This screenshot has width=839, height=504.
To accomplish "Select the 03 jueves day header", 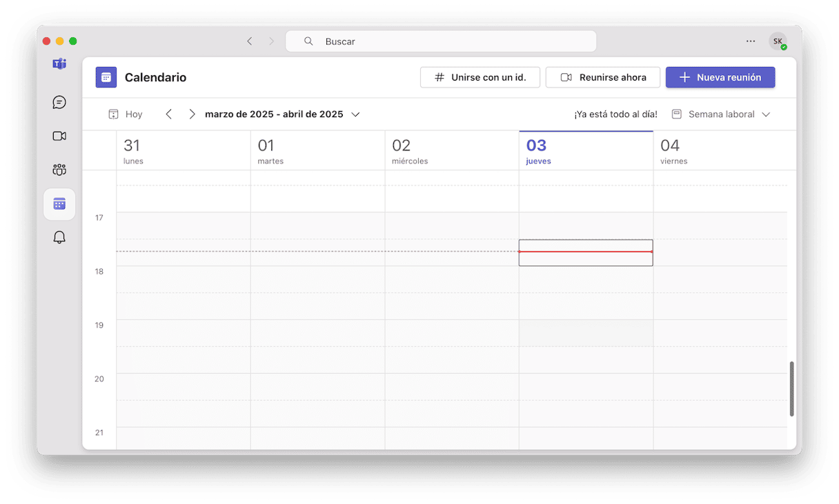I will click(586, 151).
